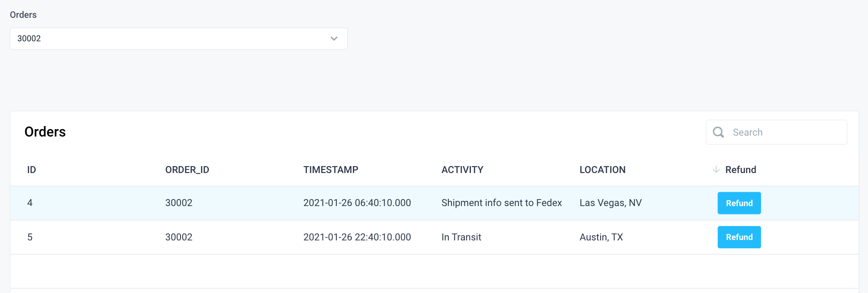Expand the Orders dropdown chevron

point(334,39)
